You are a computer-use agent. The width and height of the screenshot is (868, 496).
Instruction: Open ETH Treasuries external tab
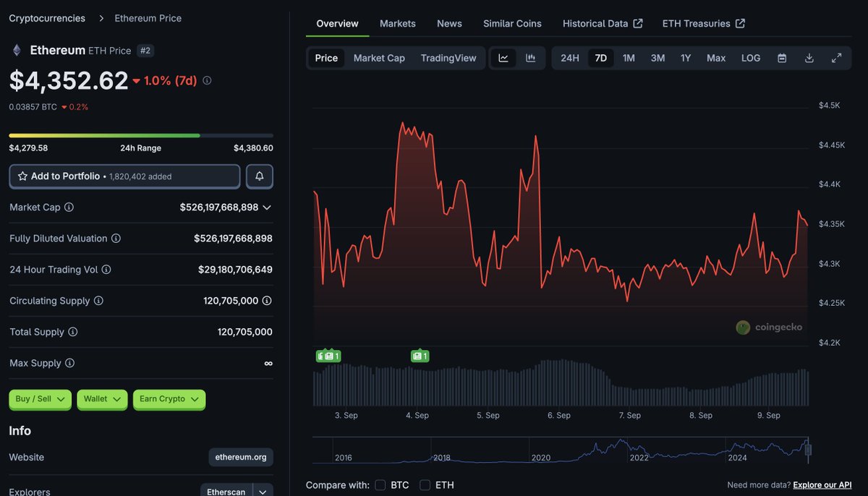703,24
